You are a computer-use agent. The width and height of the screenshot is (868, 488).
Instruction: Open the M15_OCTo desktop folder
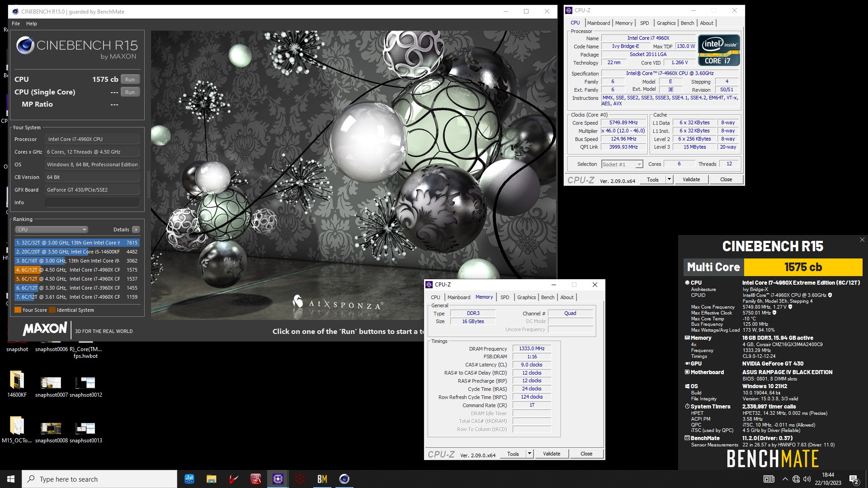(x=17, y=430)
